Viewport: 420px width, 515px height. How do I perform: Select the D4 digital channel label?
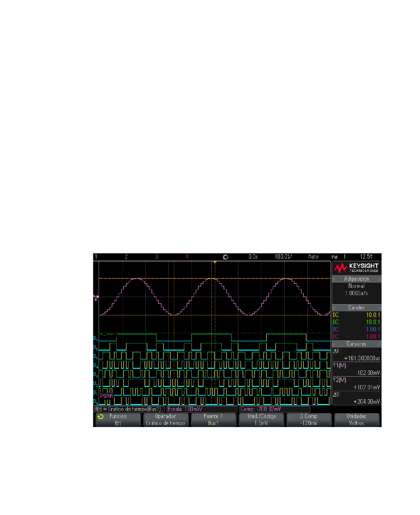(x=95, y=365)
